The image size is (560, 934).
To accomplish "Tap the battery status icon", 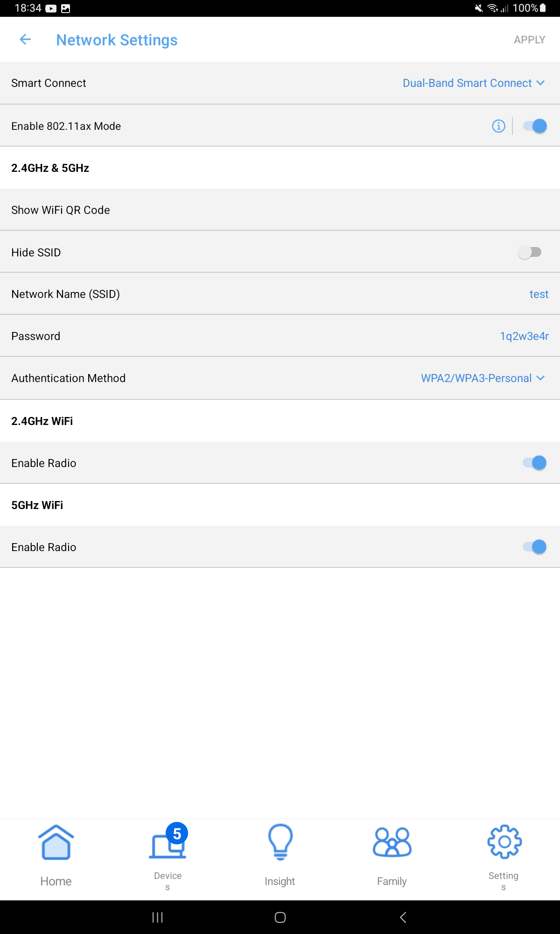I will click(x=543, y=8).
